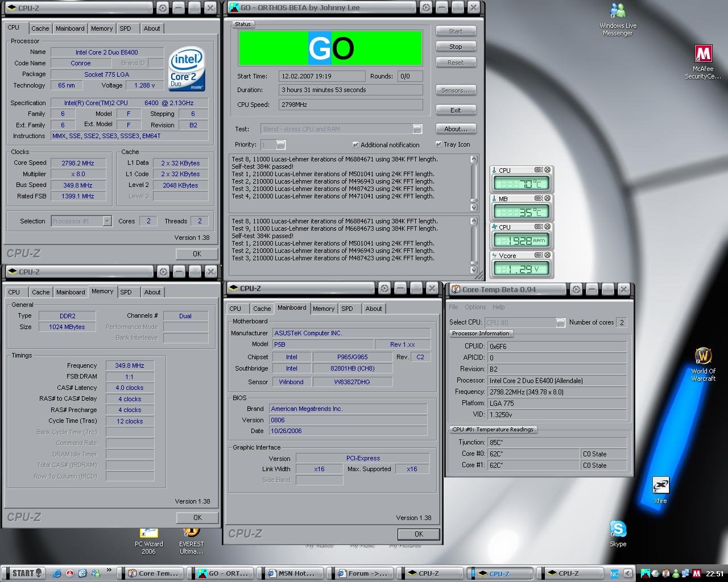
Task: Open Windows Live Messenger desktop icon
Action: [x=618, y=20]
